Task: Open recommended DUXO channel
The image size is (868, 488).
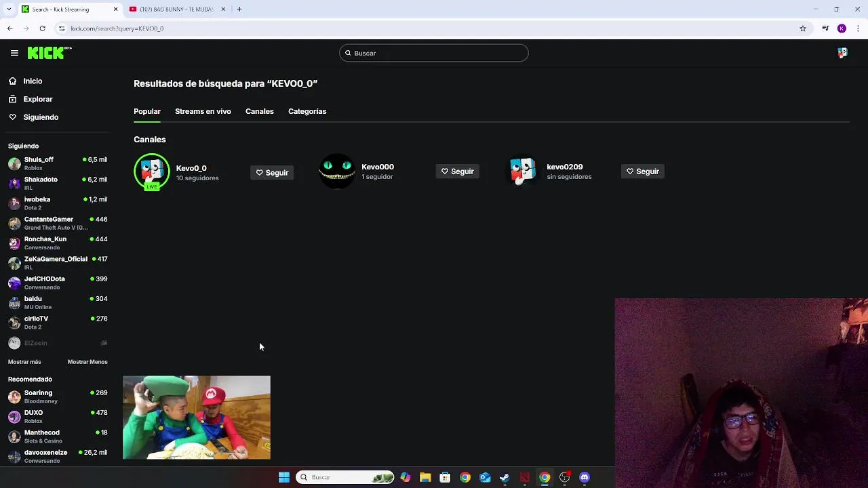Action: (x=58, y=416)
